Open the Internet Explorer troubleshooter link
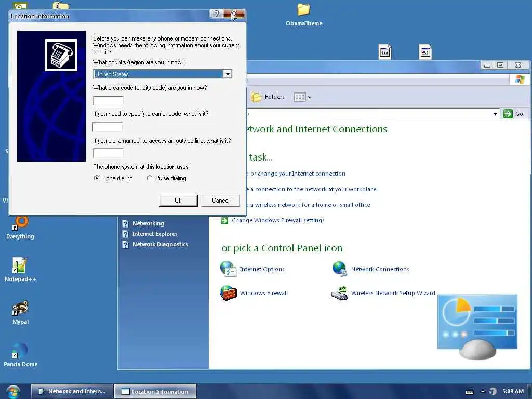 point(155,234)
